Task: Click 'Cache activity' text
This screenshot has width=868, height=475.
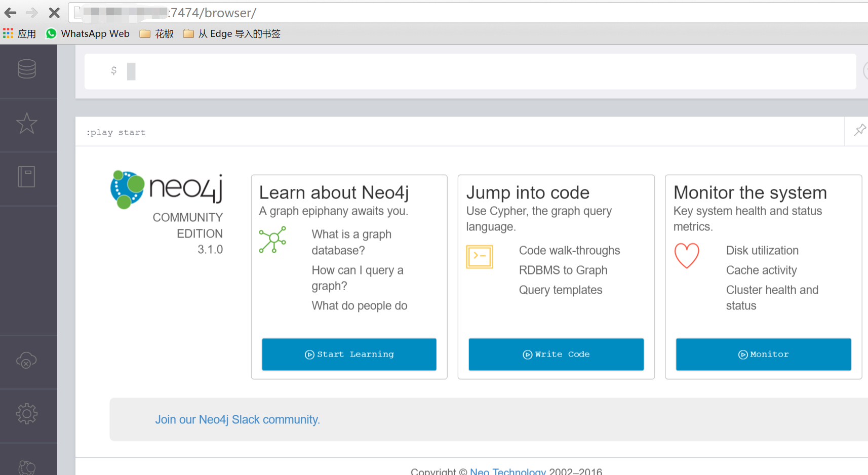Action: (x=761, y=270)
